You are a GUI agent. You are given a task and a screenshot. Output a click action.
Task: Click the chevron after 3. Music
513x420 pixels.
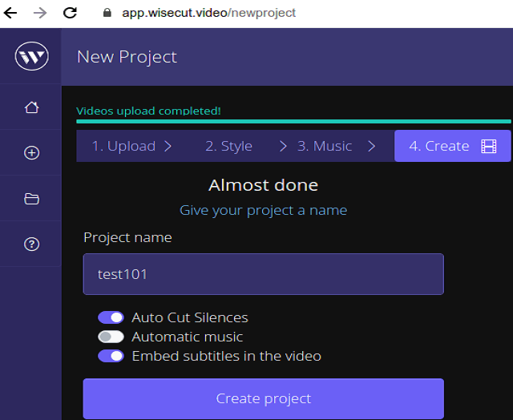(371, 146)
